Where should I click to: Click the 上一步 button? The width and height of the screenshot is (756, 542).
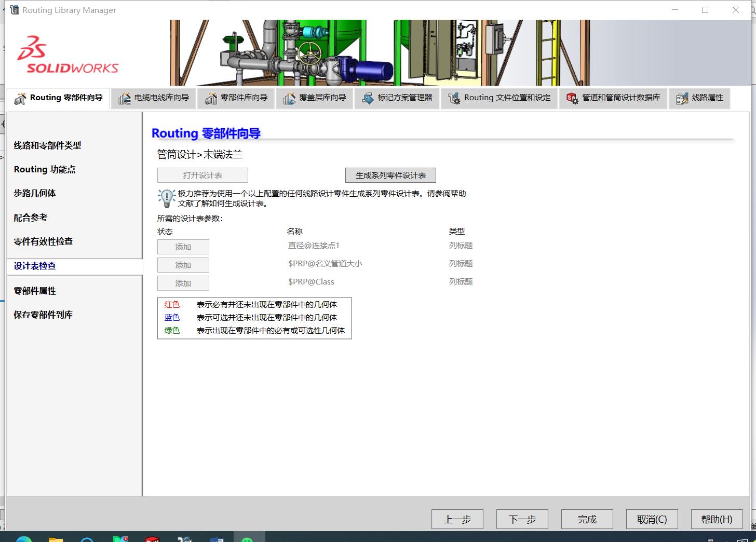click(457, 519)
